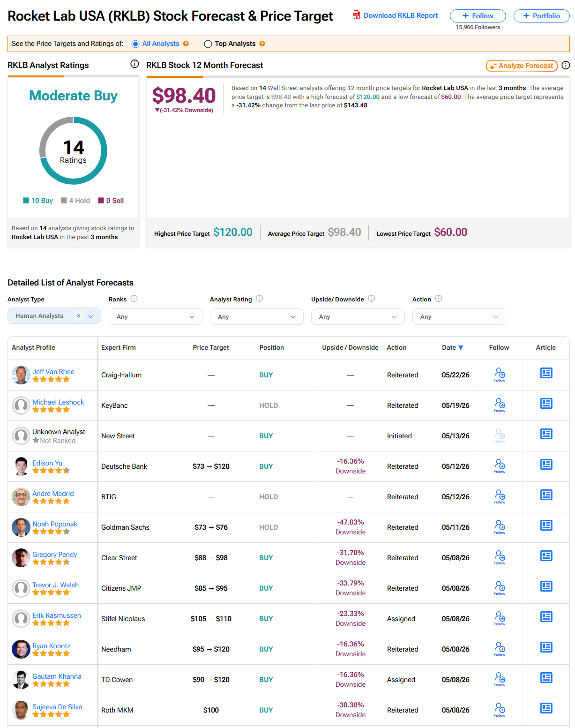Screen dimensions: 575x728
Task: Click help icon next to Top Analysts
Action: tap(262, 44)
